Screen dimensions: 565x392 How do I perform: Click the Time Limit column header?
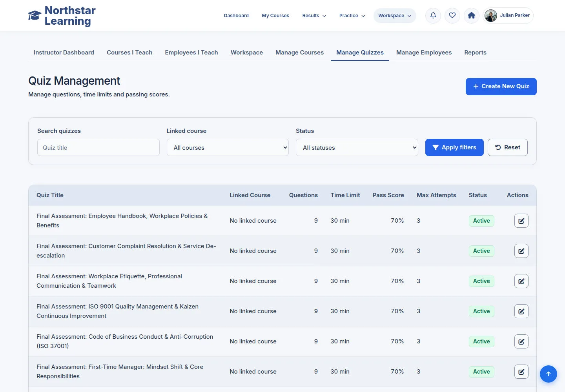click(345, 195)
